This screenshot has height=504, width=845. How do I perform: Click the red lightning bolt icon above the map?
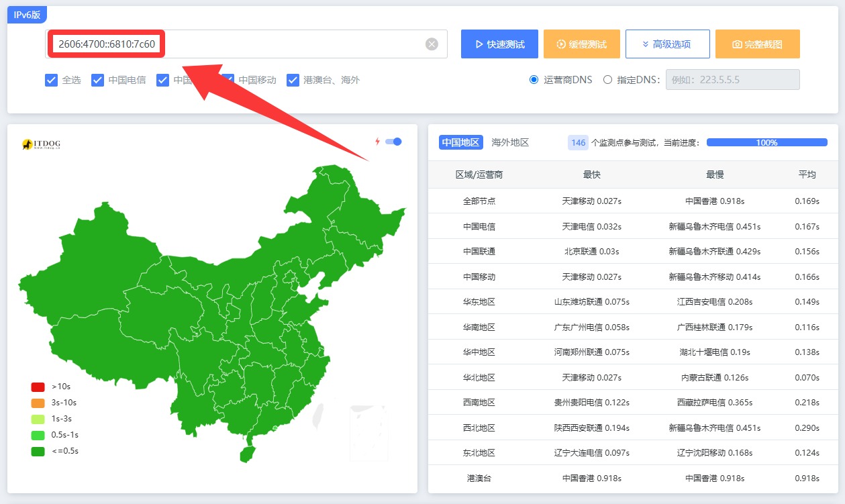coord(377,142)
